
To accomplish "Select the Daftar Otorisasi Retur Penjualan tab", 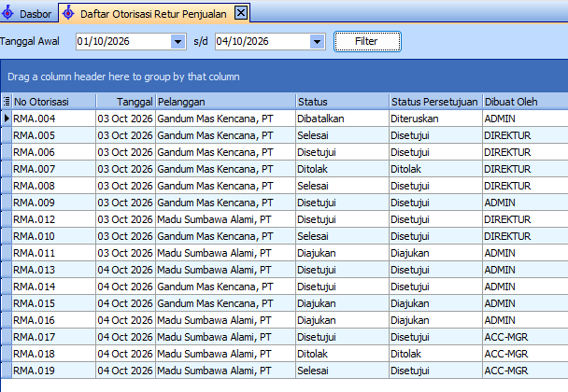I will [153, 14].
